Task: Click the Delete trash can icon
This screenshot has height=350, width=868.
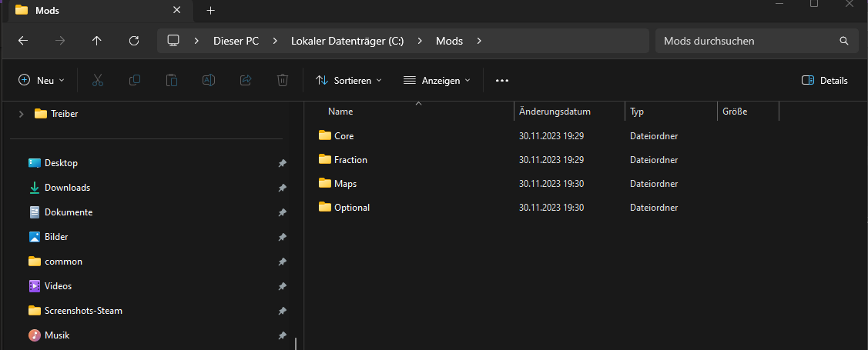Action: coord(283,80)
